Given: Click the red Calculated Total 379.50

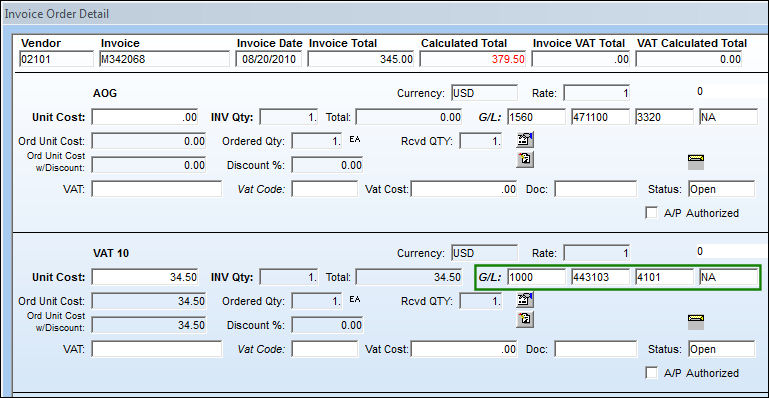Looking at the screenshot, I should pos(473,59).
